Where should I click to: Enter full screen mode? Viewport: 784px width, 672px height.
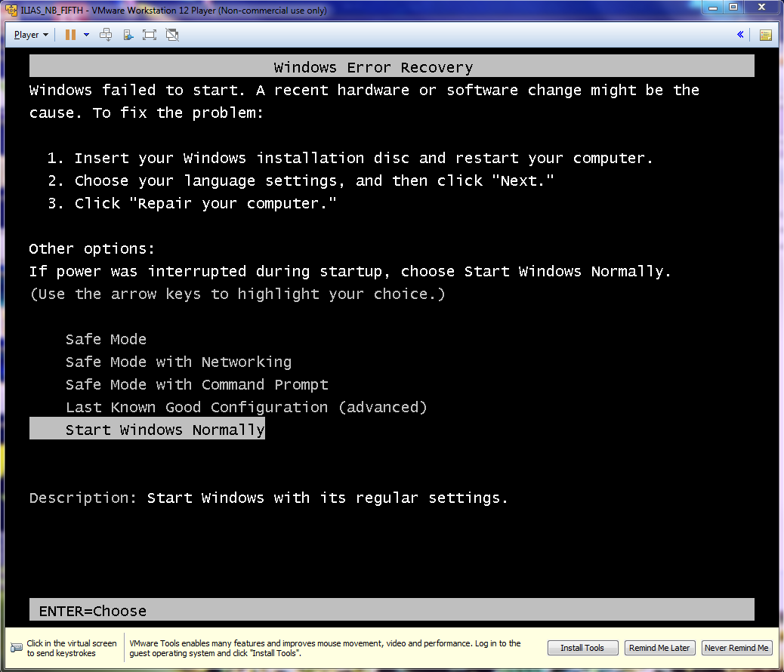pyautogui.click(x=150, y=35)
